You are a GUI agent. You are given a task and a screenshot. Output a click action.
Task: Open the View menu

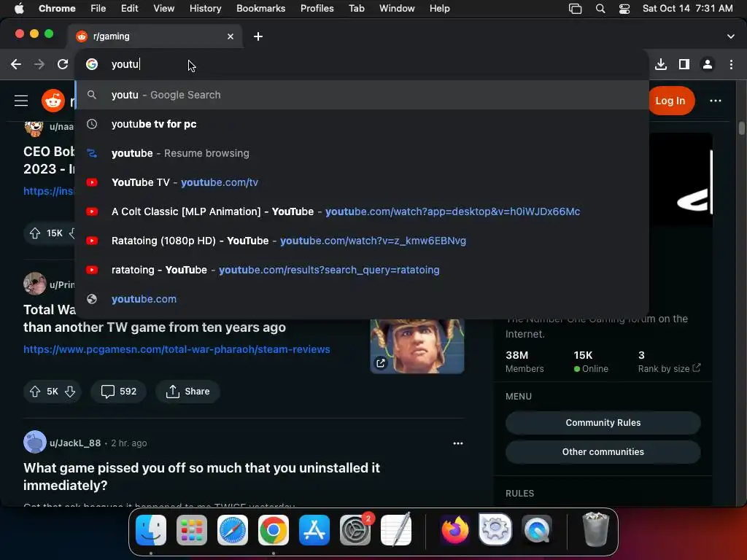(163, 8)
